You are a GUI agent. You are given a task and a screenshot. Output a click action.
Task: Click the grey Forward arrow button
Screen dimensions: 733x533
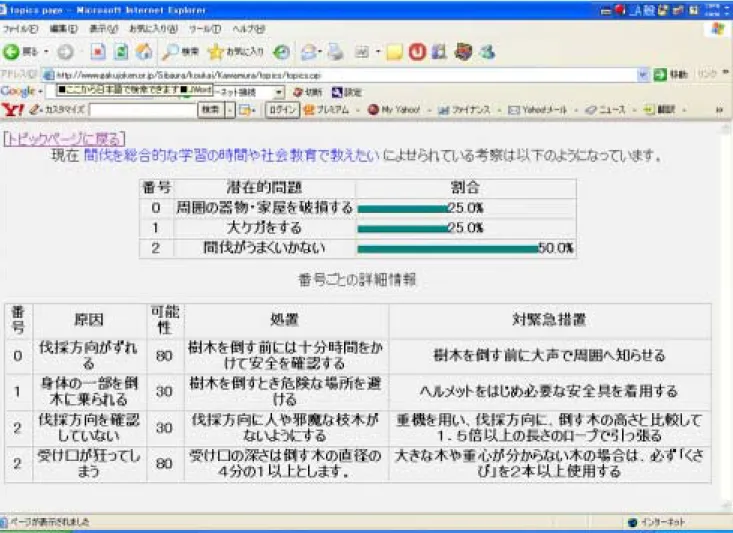pyautogui.click(x=65, y=52)
